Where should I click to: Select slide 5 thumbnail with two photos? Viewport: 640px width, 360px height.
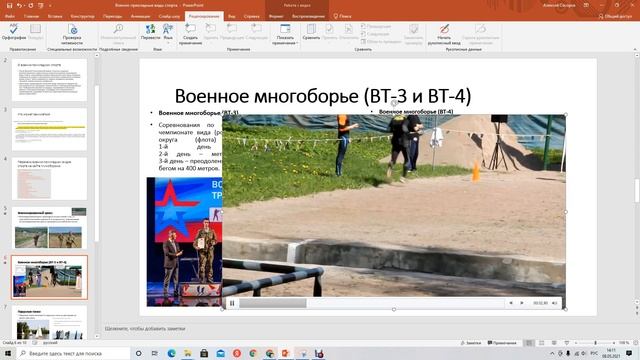[x=49, y=228]
